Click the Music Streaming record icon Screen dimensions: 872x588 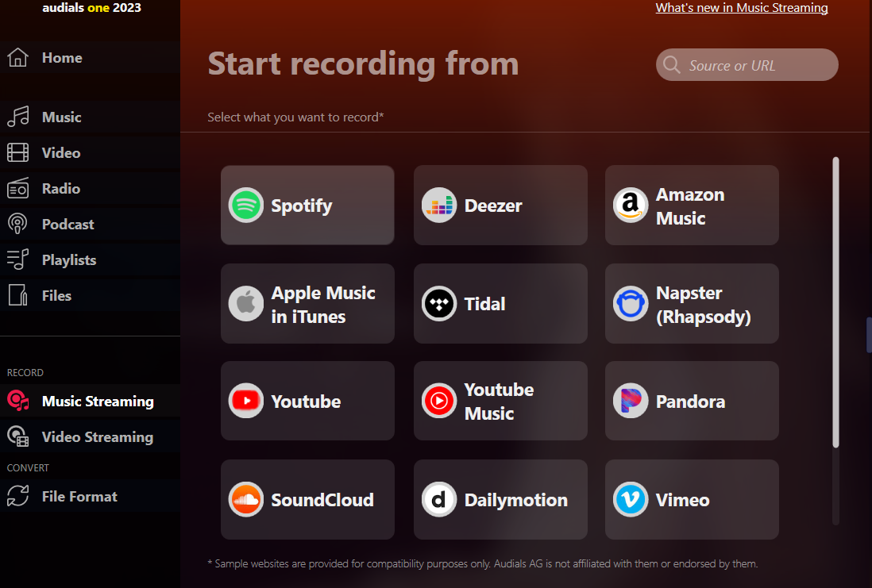17,401
